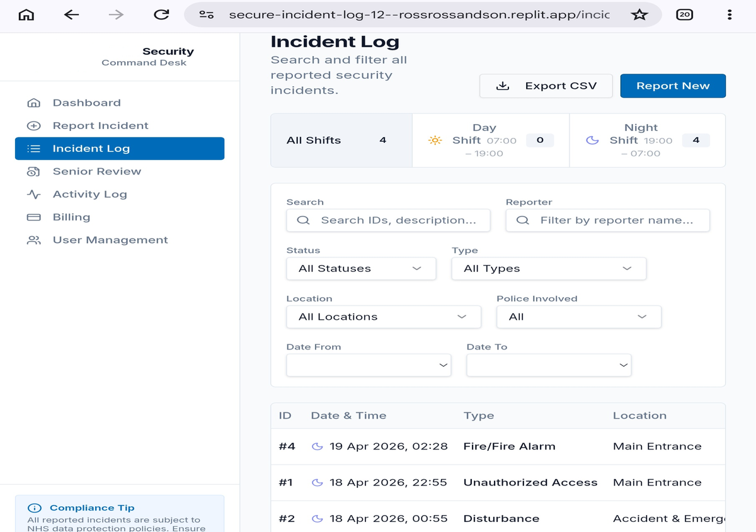Click the Type column header

pyautogui.click(x=479, y=416)
